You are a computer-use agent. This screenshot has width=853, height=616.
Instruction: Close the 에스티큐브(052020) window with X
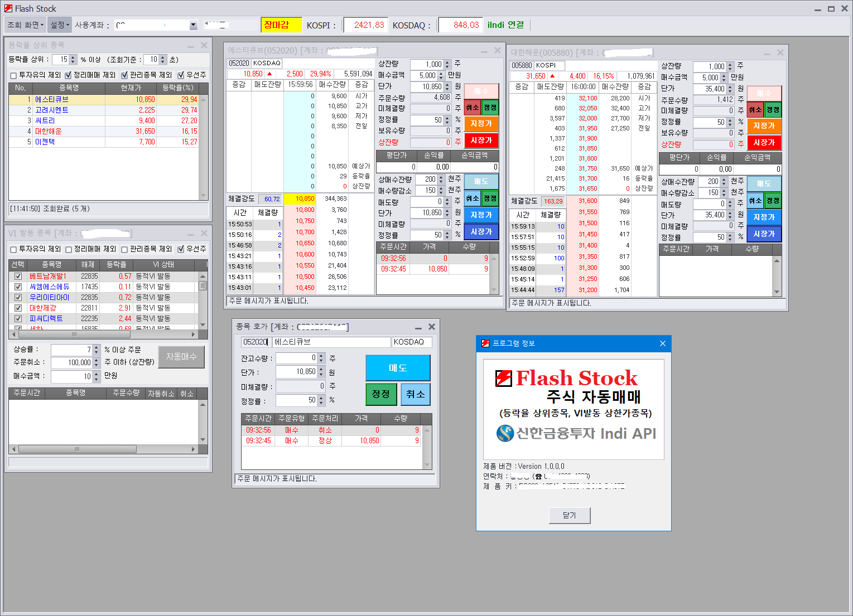click(x=498, y=50)
